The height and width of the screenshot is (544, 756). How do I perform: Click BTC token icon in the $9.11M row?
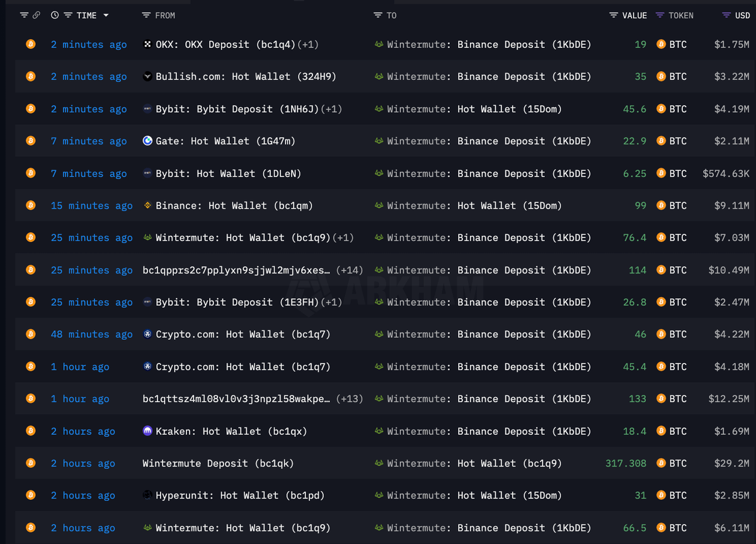(661, 205)
